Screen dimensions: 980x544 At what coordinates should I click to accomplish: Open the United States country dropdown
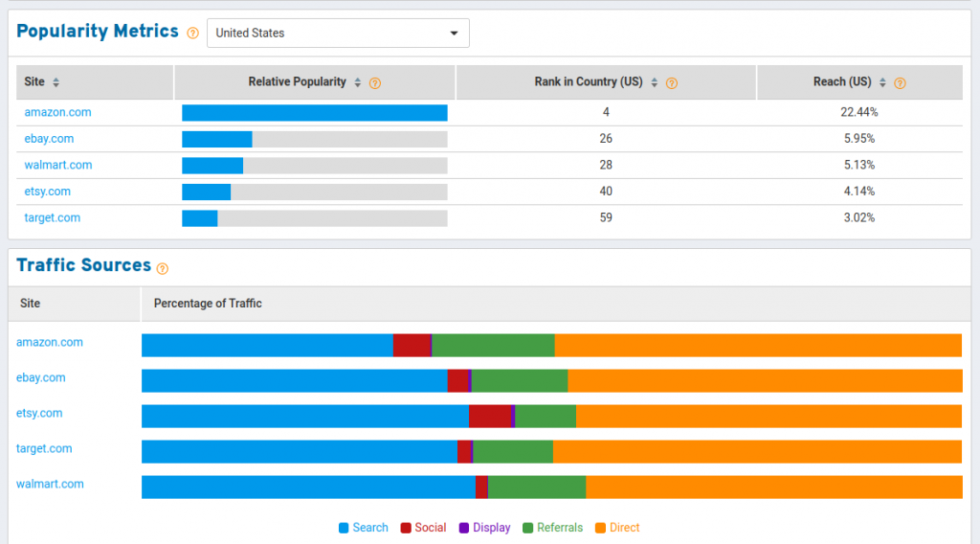pos(338,34)
